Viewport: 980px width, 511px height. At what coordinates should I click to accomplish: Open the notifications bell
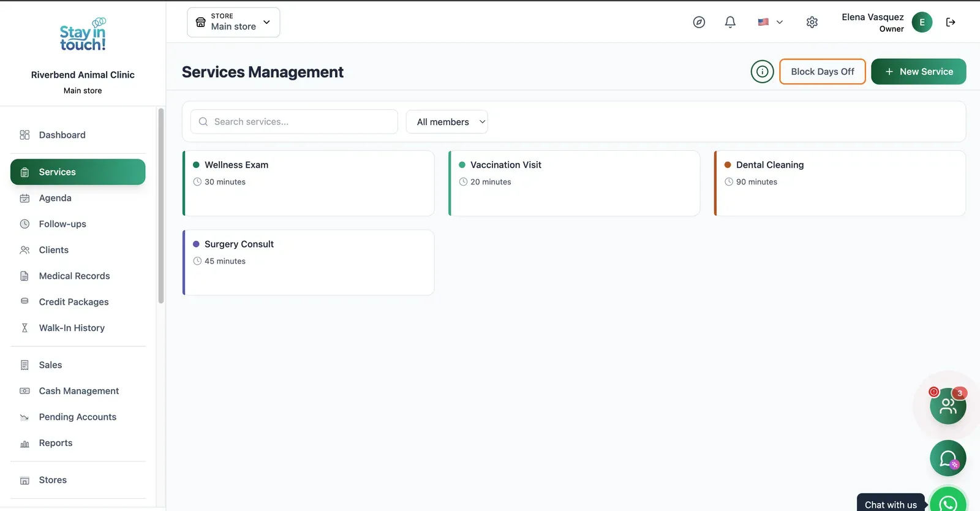point(730,22)
